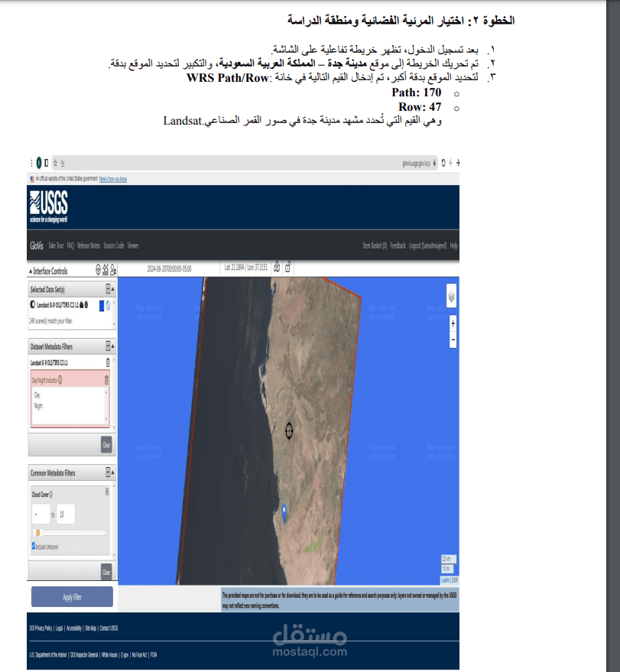Screen dimensions: 620x672
Task: Click the Lat/Lon coordinates display
Action: coord(246,268)
